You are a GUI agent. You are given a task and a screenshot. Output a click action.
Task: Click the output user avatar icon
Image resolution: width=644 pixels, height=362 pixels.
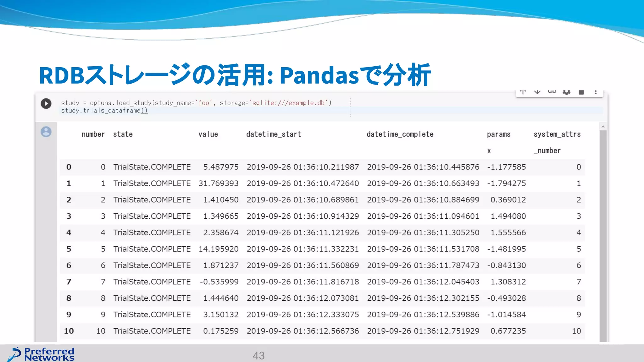pyautogui.click(x=46, y=132)
